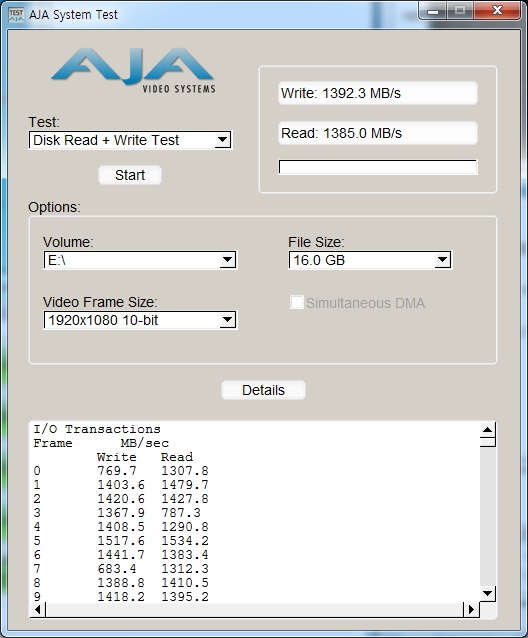The width and height of the screenshot is (528, 638).
Task: Click the AJA Video Systems logo
Action: coord(133,70)
